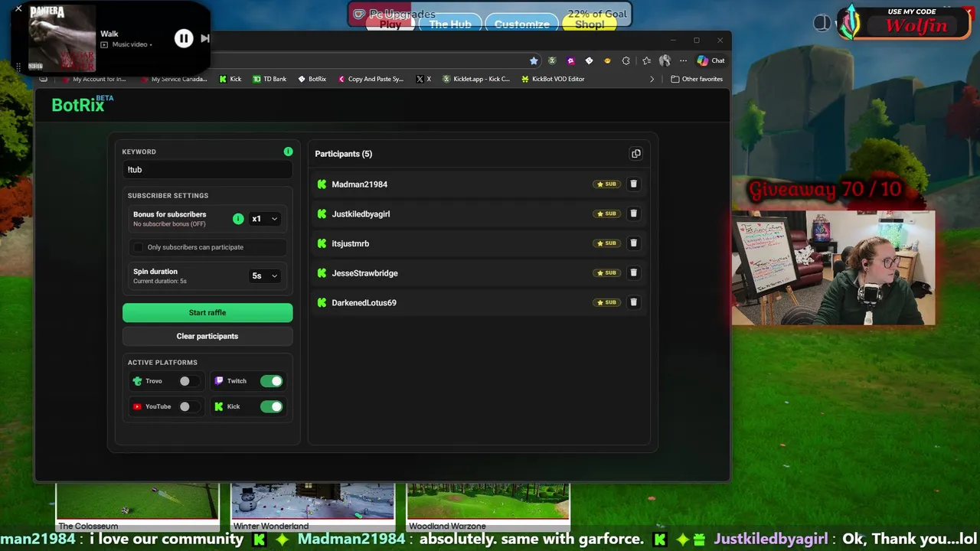Viewport: 980px width, 551px height.
Task: Show more favorites bar items chevron
Action: coord(652,79)
